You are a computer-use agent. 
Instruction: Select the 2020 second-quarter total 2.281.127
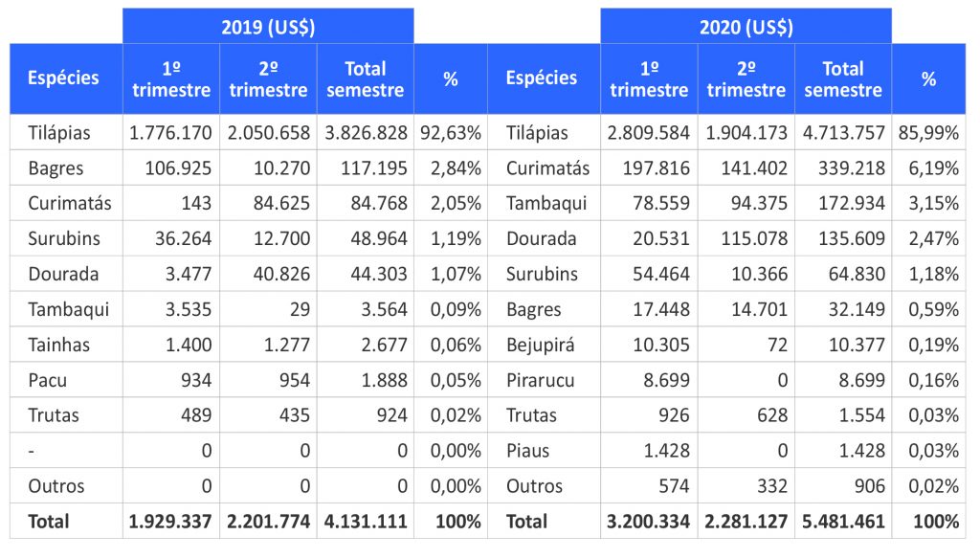746,522
